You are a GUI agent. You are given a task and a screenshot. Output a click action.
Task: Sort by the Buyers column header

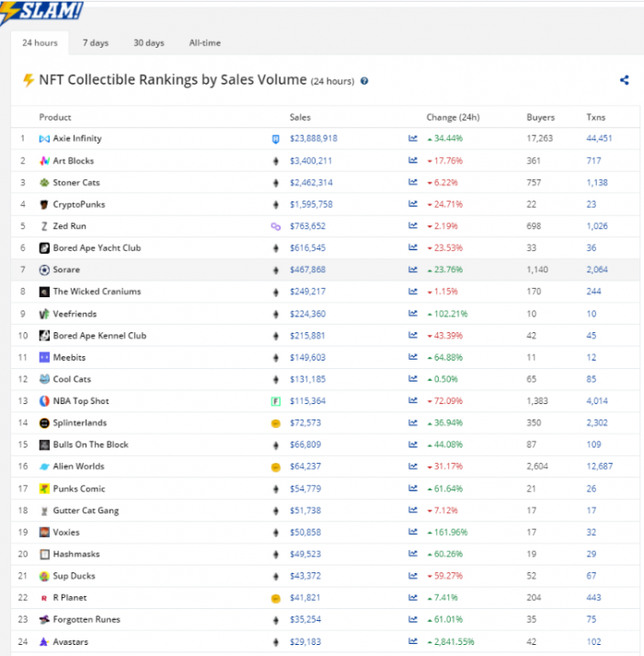pyautogui.click(x=540, y=117)
